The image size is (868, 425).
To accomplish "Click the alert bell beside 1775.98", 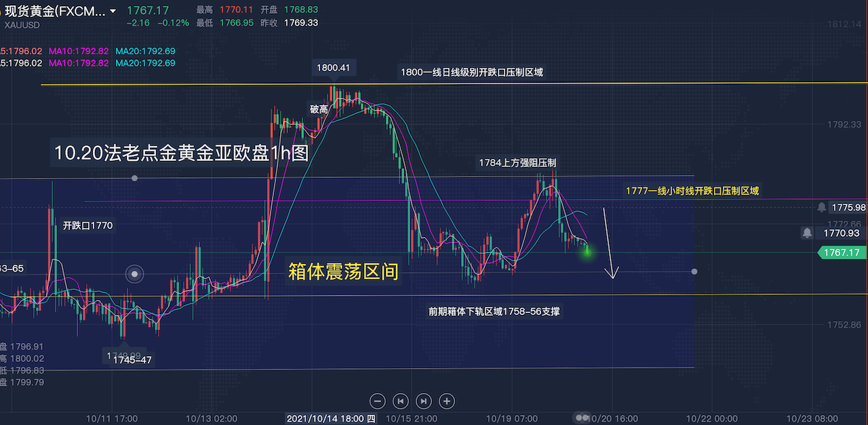I will click(822, 207).
